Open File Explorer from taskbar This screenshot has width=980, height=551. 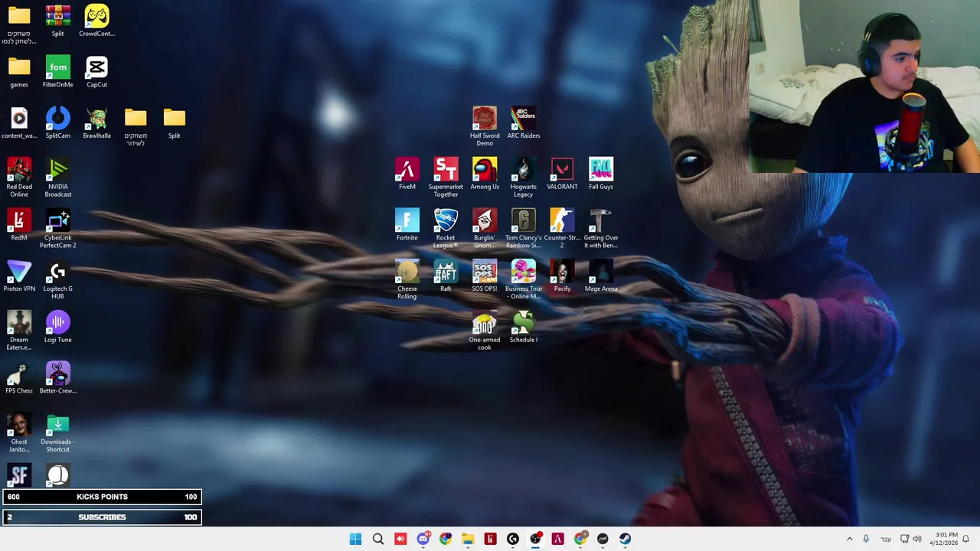468,539
